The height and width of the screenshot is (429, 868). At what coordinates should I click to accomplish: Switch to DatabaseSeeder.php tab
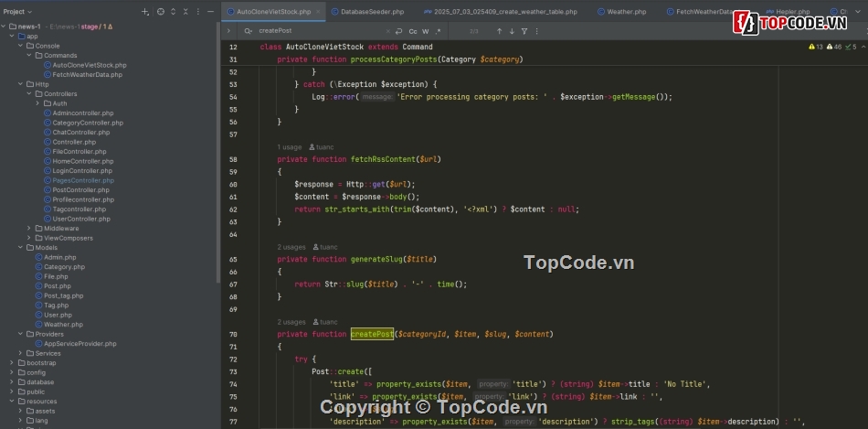tap(367, 12)
